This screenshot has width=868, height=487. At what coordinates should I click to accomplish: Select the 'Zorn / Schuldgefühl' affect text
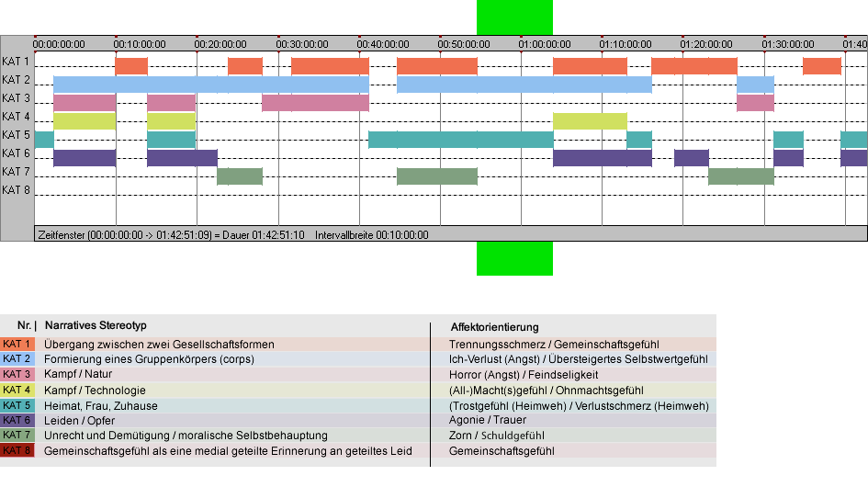497,436
